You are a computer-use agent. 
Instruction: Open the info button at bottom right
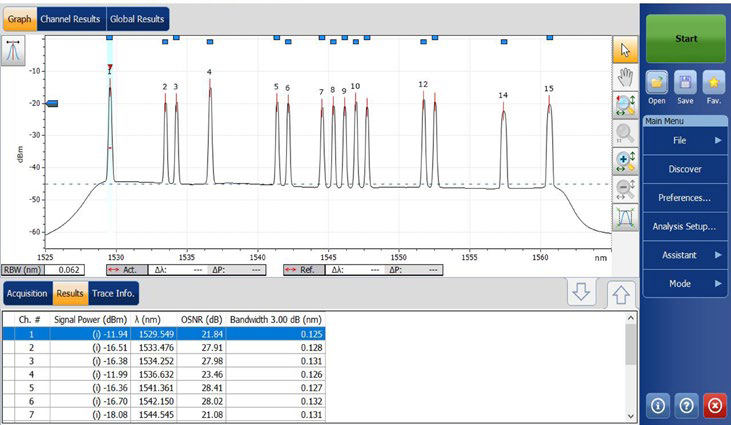tap(656, 406)
